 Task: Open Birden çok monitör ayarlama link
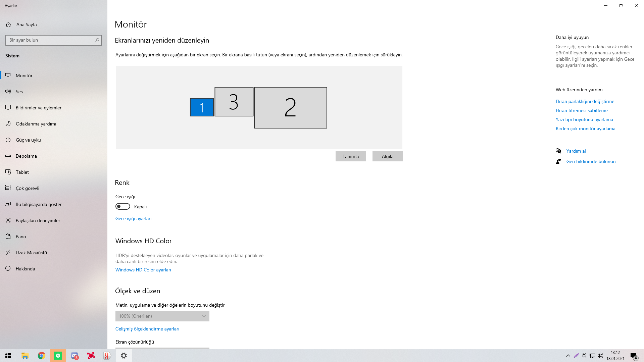[x=586, y=128]
